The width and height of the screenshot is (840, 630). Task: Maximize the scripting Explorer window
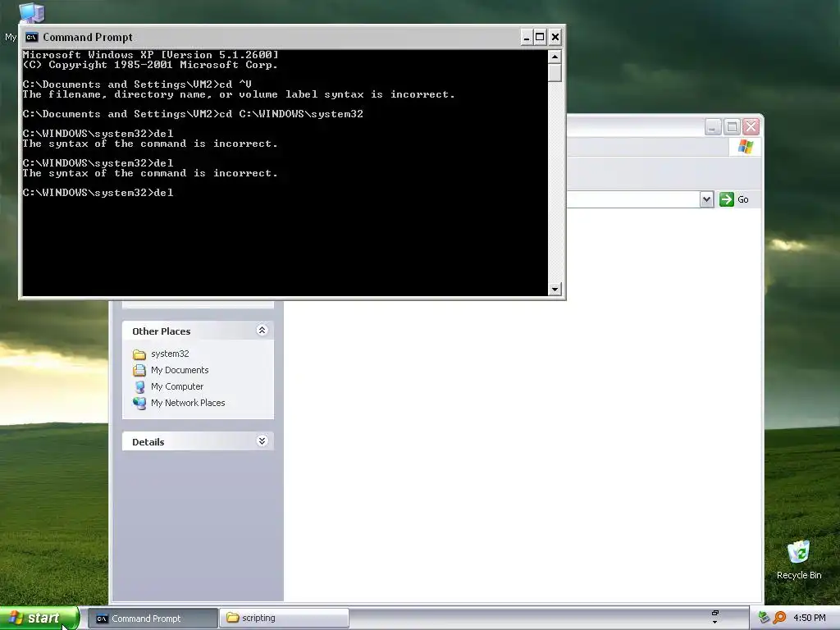tap(732, 127)
